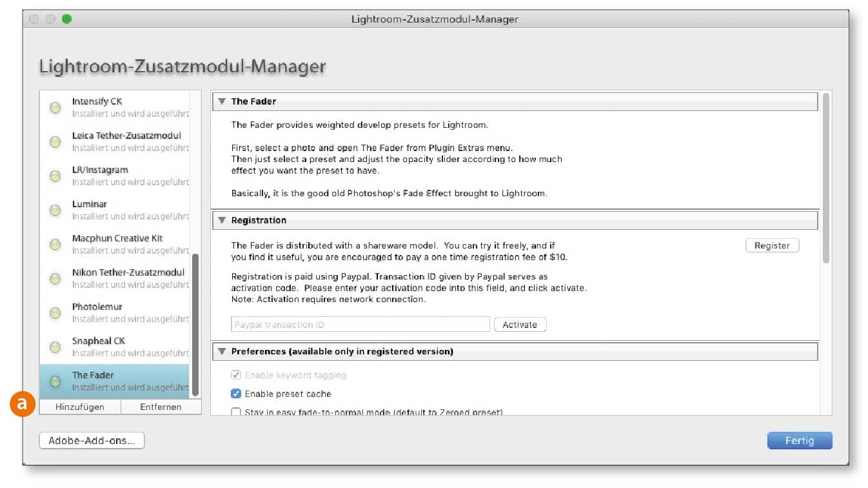Click the Nikon Tether-Zusatzmodul status icon
Viewport: 868px width, 488px height.
[55, 279]
